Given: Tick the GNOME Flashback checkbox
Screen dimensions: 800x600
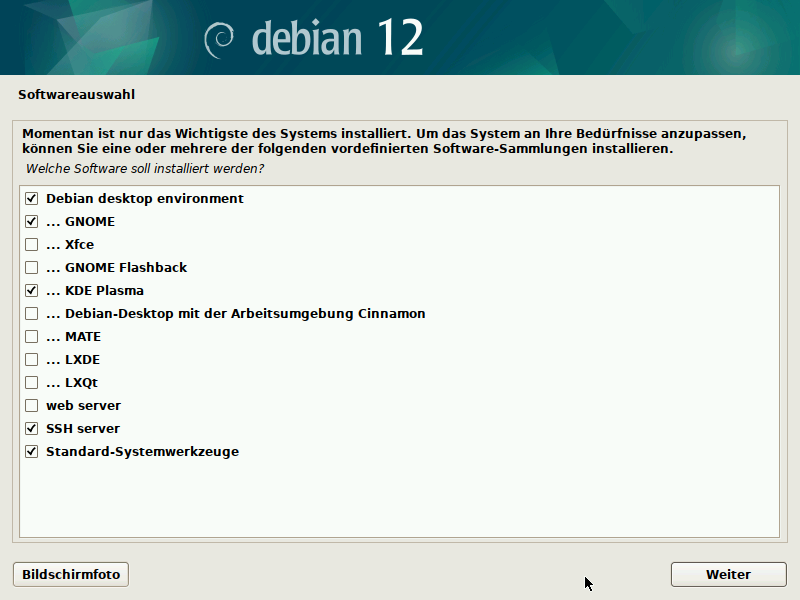Looking at the screenshot, I should point(32,268).
